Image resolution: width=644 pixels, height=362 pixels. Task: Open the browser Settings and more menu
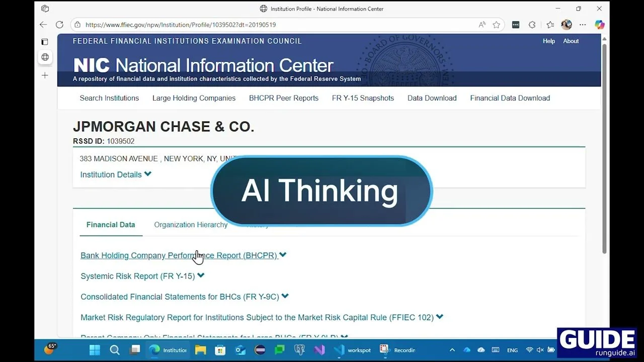click(583, 25)
